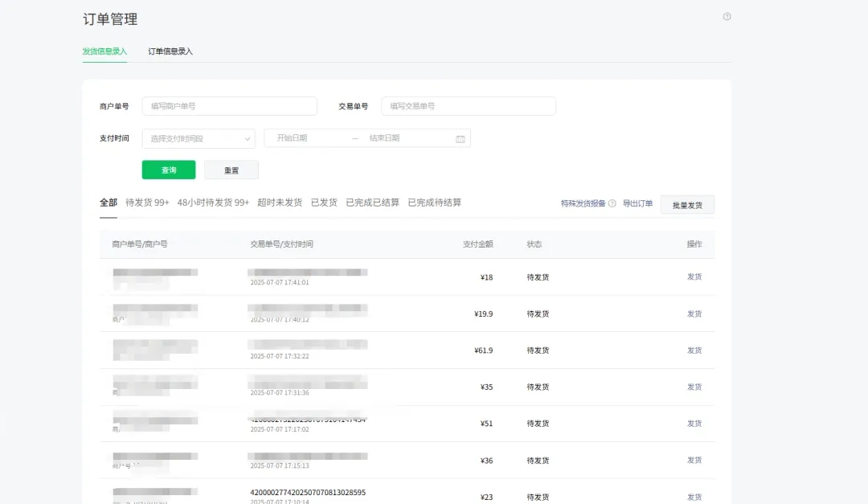Image resolution: width=868 pixels, height=504 pixels.
Task: Open the 待发货 99+ filter tab
Action: coord(147,203)
